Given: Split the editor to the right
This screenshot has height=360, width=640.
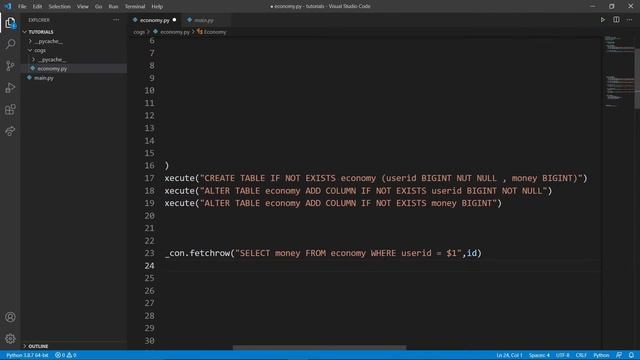Looking at the screenshot, I should [x=616, y=20].
